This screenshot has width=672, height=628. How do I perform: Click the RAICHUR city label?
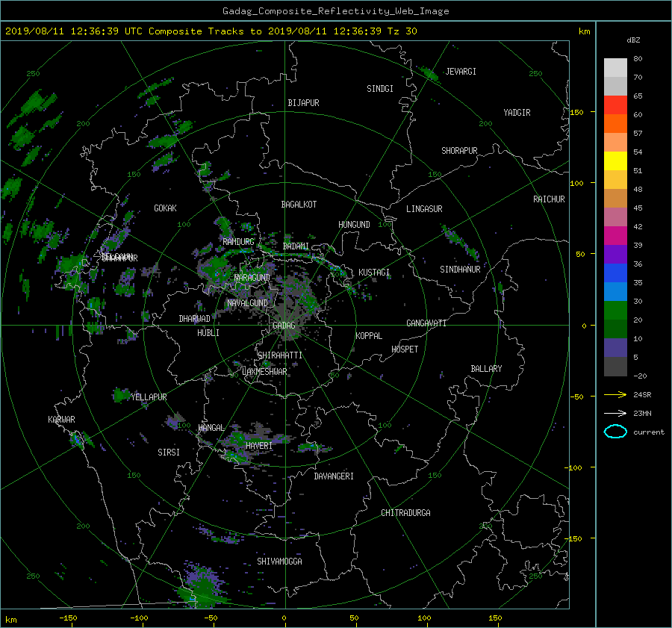point(549,199)
